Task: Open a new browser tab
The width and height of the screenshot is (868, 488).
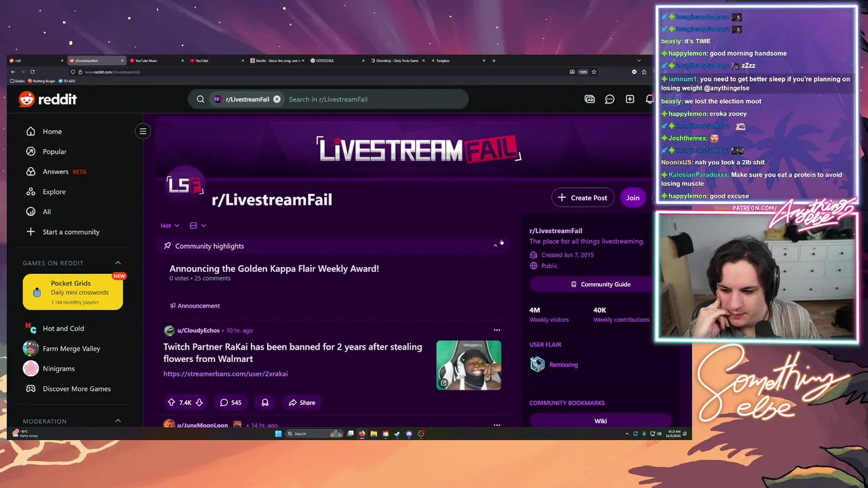Action: pos(494,60)
